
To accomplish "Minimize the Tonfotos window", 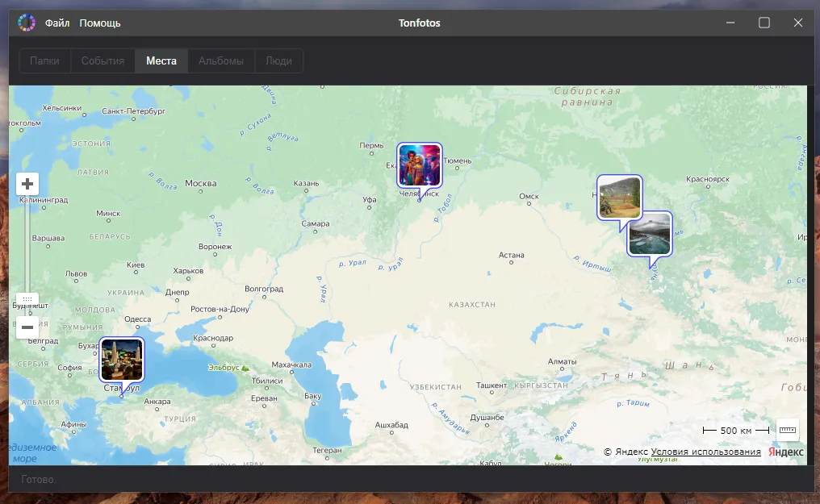I will click(730, 23).
